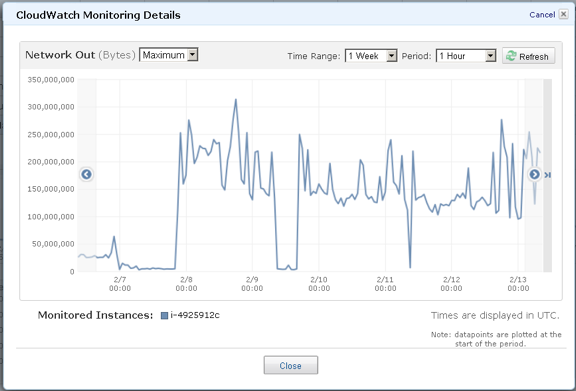Click the Cancel link in the header
The width and height of the screenshot is (576, 391).
(542, 15)
